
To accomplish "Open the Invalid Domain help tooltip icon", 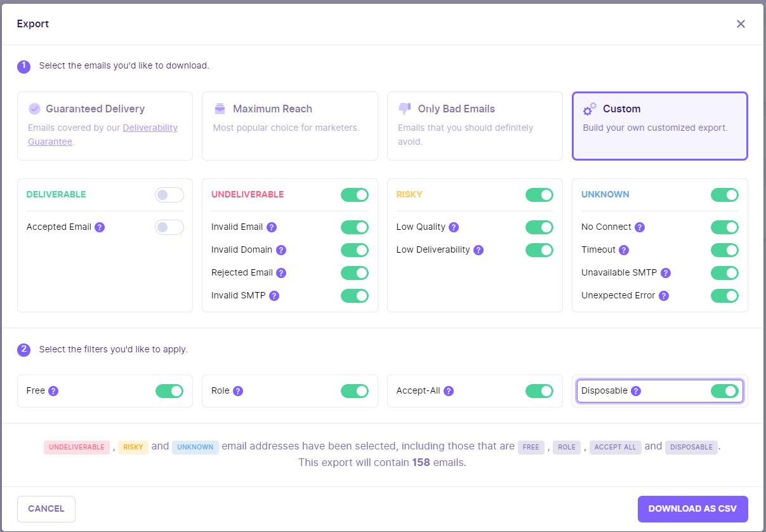I will (x=281, y=250).
